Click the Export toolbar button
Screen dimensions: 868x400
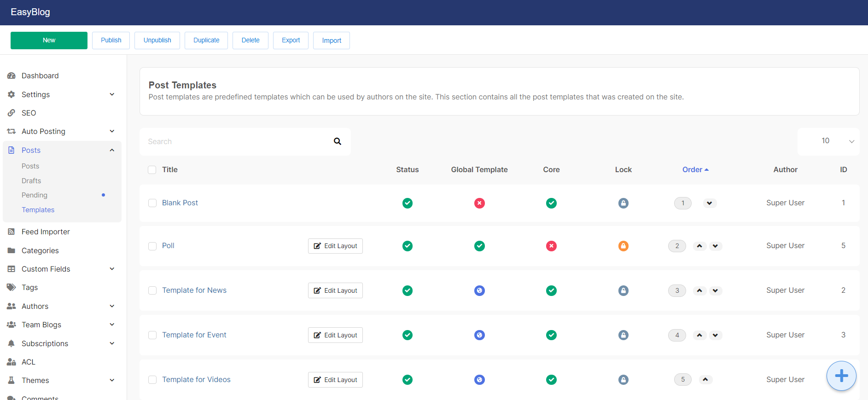coord(291,41)
